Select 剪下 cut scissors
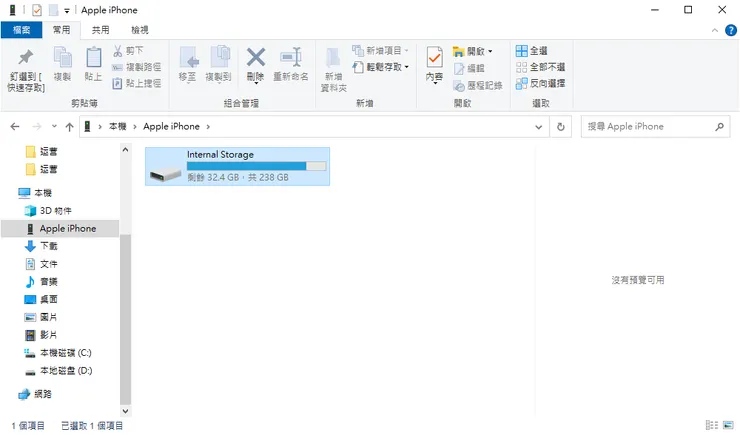Image resolution: width=740 pixels, height=435 pixels. click(x=128, y=50)
